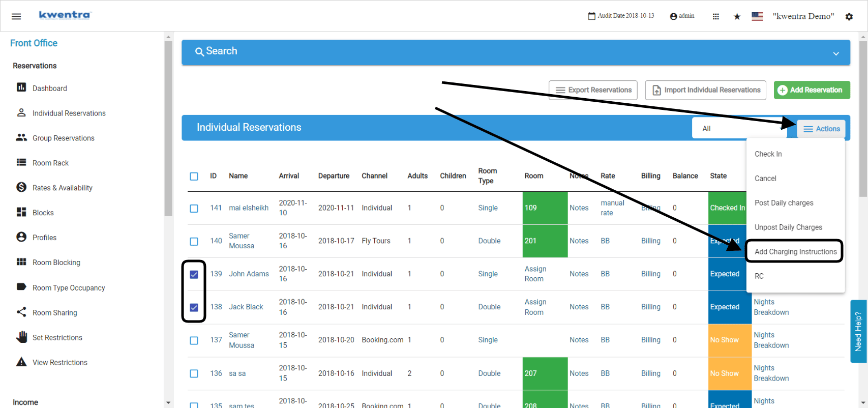
Task: Click the sidebar scrollbar thumb
Action: pos(168,129)
